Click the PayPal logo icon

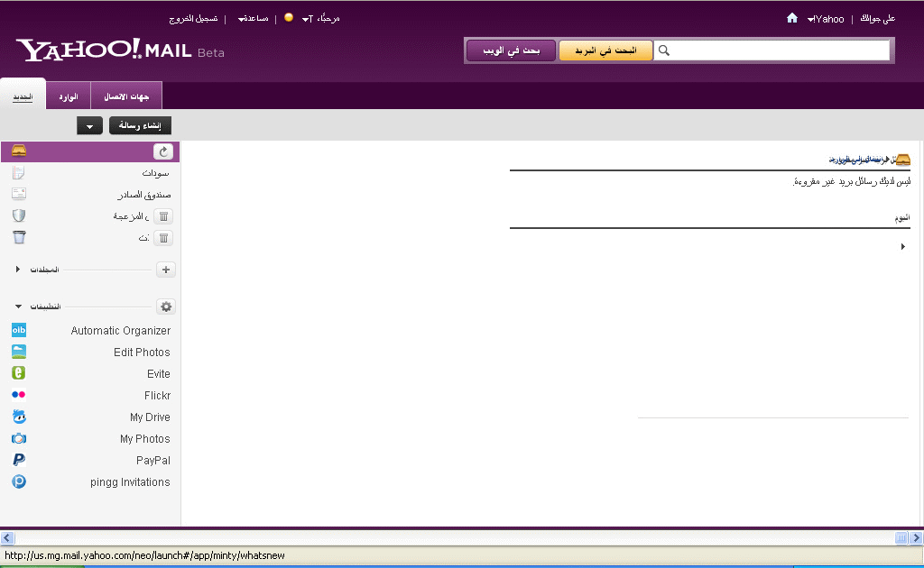coord(19,460)
